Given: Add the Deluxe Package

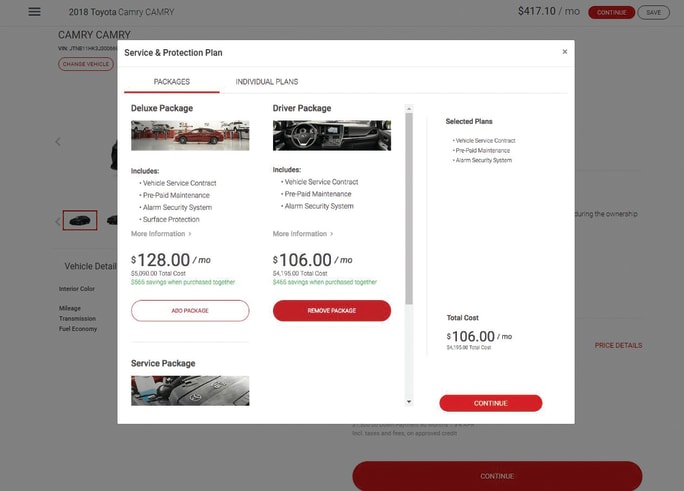Looking at the screenshot, I should [190, 310].
